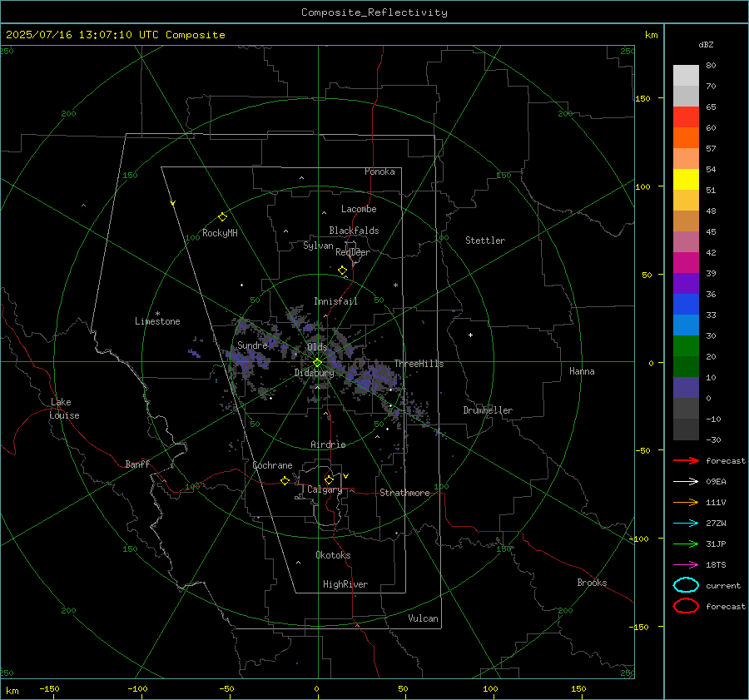Click the Hanna town label
This screenshot has width=749, height=700.
[x=582, y=371]
